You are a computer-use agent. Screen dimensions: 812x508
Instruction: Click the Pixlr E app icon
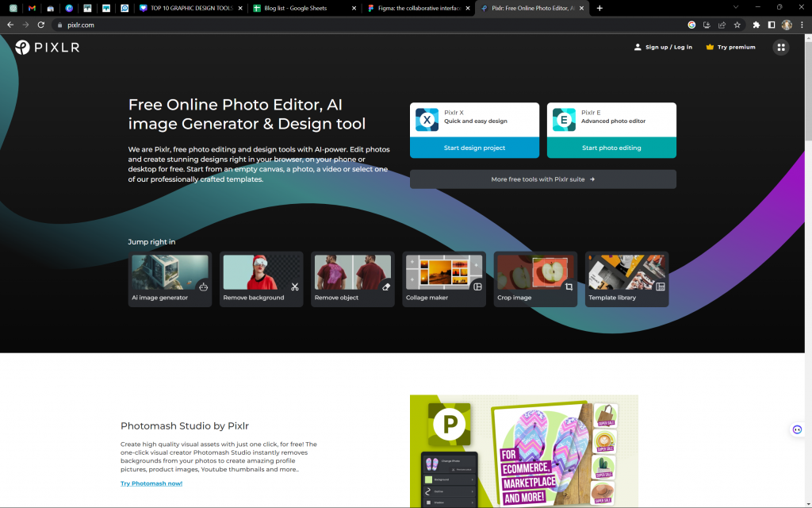coord(564,120)
